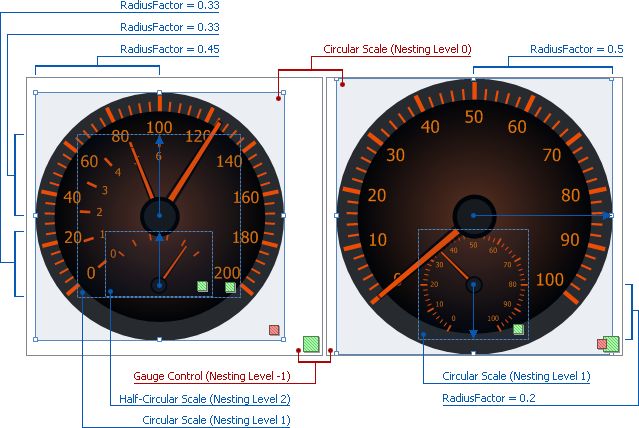
Task: Click the top-middle resize handle of the left gauge
Action: click(159, 93)
